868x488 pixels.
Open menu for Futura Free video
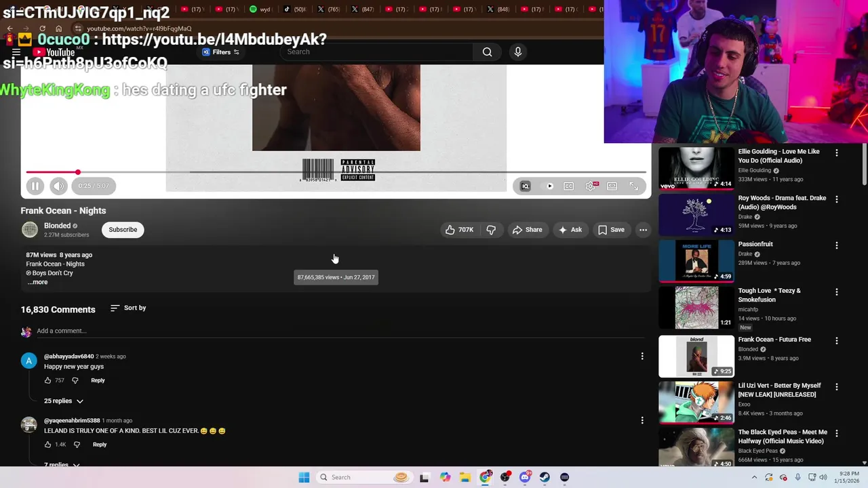837,341
